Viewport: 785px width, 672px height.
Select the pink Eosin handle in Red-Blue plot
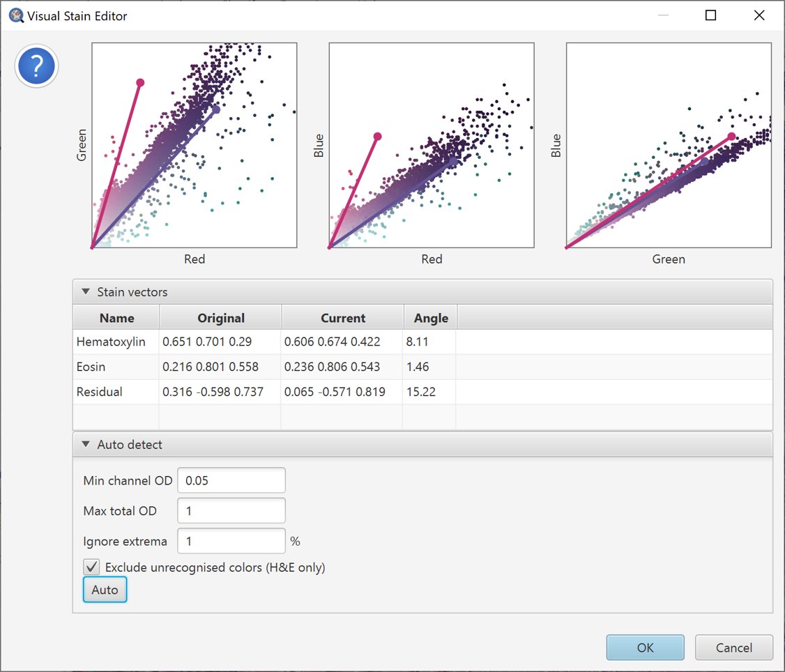[378, 136]
